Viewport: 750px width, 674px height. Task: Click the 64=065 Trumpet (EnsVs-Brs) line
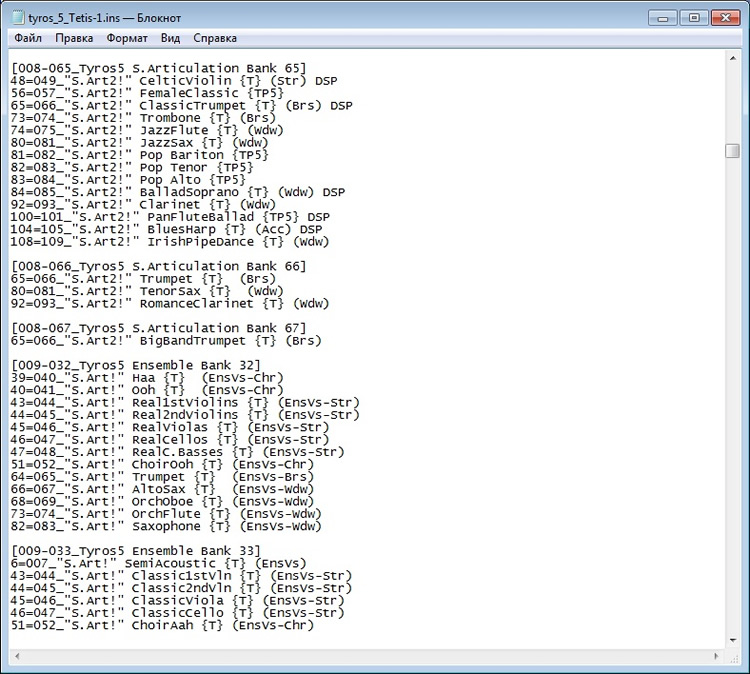[x=162, y=477]
